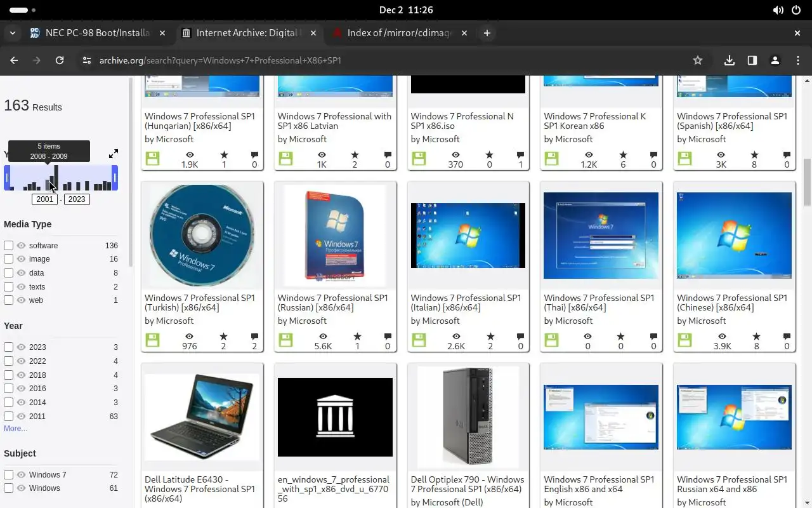Click the page vertical scrollbar thumb

pyautogui.click(x=808, y=182)
